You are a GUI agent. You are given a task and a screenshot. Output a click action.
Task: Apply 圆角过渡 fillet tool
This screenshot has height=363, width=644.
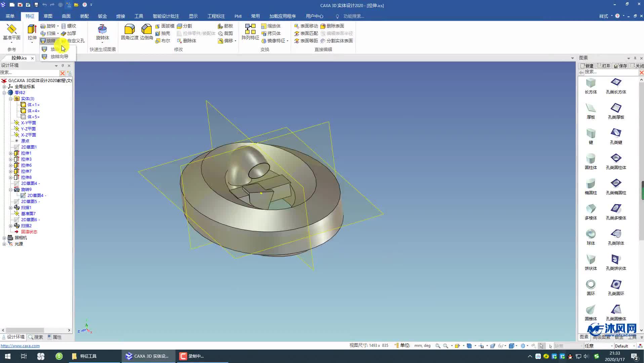point(129,32)
